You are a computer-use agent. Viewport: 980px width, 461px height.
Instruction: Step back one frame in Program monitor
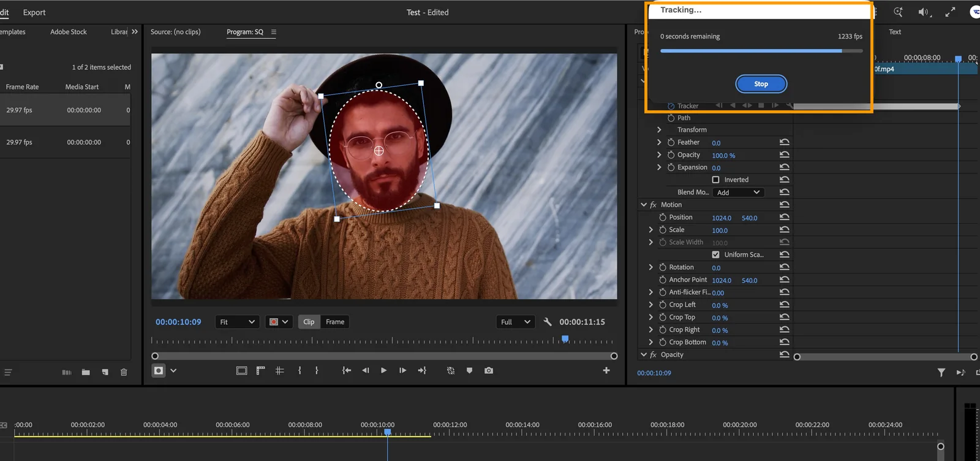point(366,370)
